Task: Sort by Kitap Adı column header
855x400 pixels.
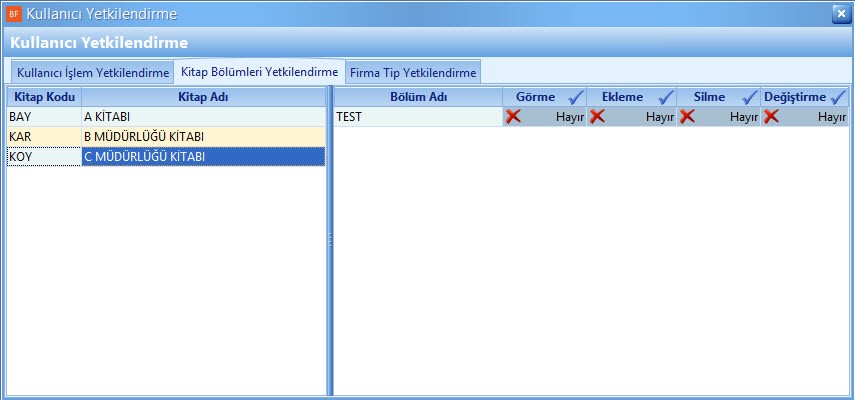Action: pyautogui.click(x=203, y=97)
